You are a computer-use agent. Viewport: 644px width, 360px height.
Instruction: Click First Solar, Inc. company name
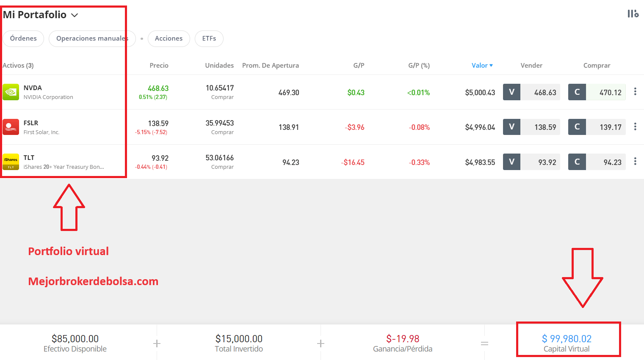tap(41, 132)
